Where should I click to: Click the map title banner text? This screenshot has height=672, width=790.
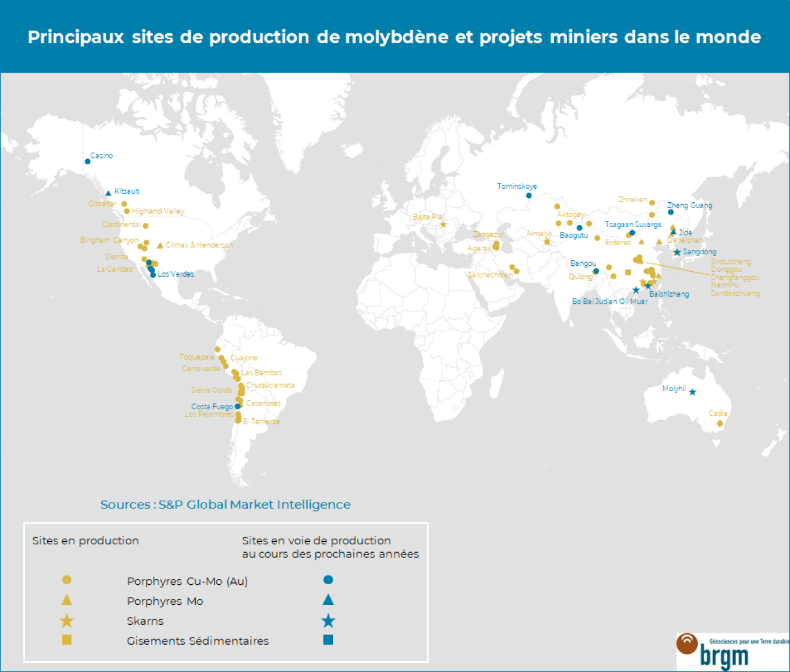click(394, 37)
